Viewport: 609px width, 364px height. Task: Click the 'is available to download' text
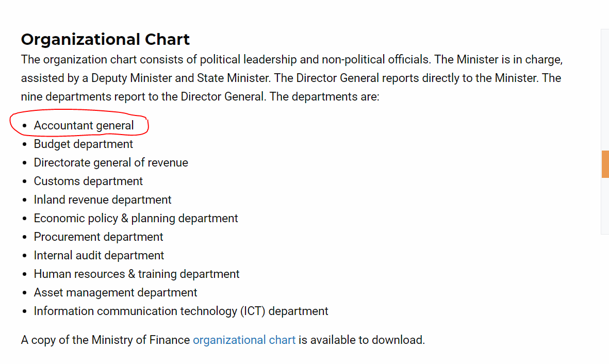click(x=361, y=340)
